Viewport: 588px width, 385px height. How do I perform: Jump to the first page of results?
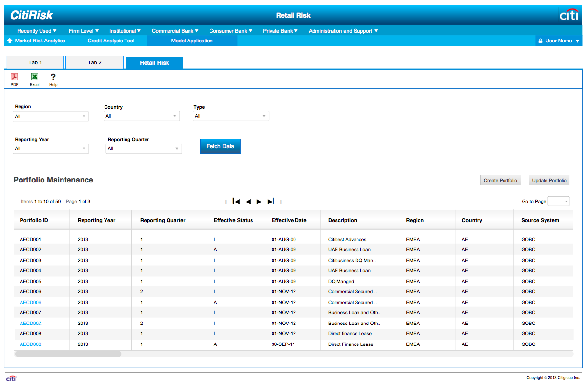point(236,202)
